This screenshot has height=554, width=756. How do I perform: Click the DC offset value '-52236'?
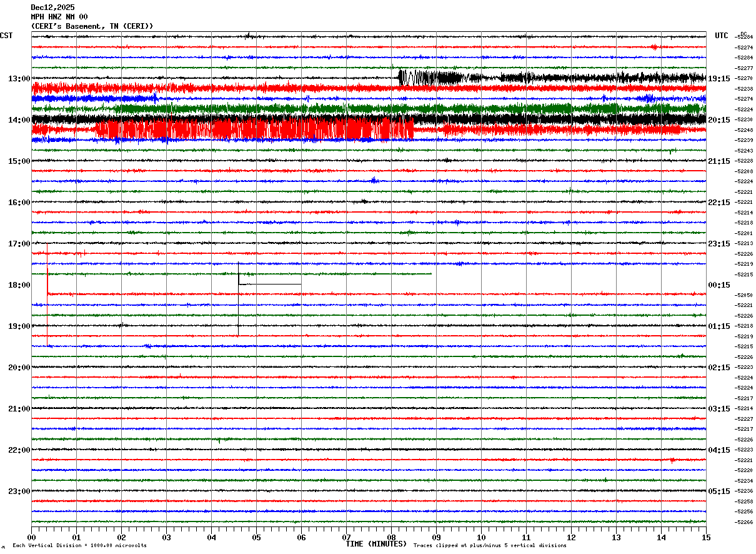[744, 491]
